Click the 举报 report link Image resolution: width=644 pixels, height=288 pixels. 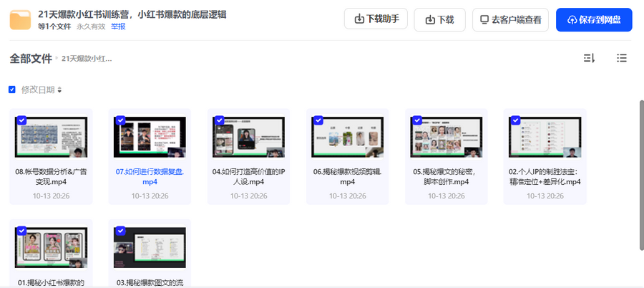[118, 27]
